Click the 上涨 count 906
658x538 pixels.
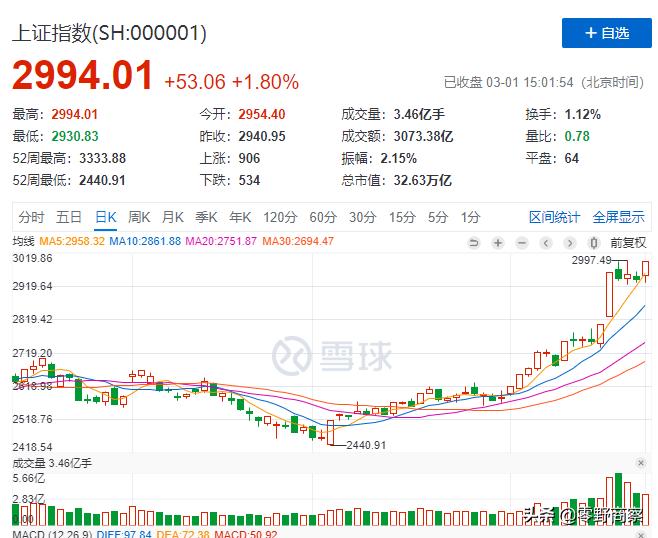coord(249,158)
